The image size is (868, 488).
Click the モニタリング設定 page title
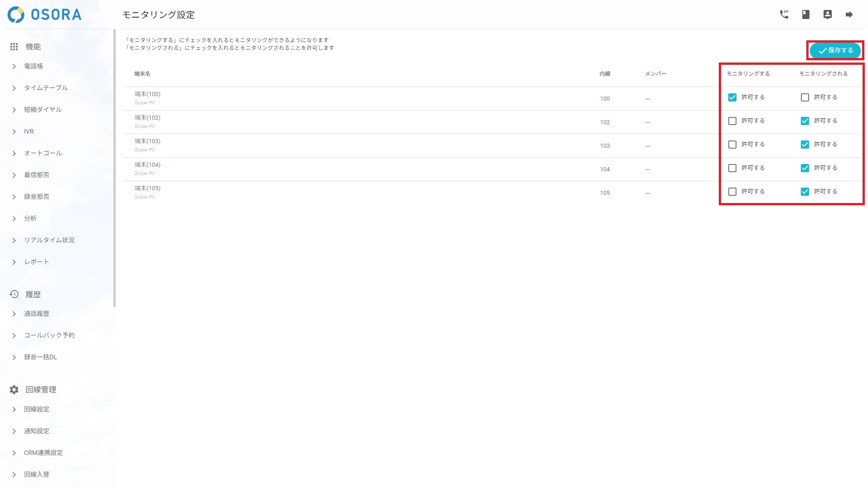point(158,15)
